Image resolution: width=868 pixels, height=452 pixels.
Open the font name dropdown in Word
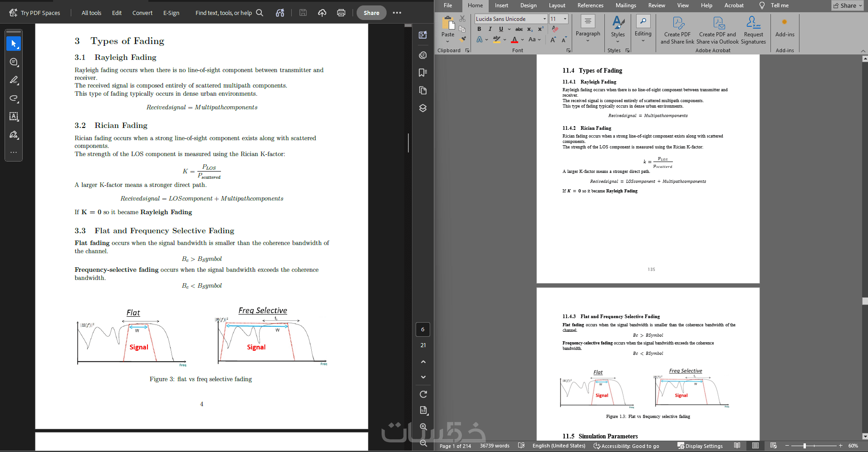coord(544,19)
